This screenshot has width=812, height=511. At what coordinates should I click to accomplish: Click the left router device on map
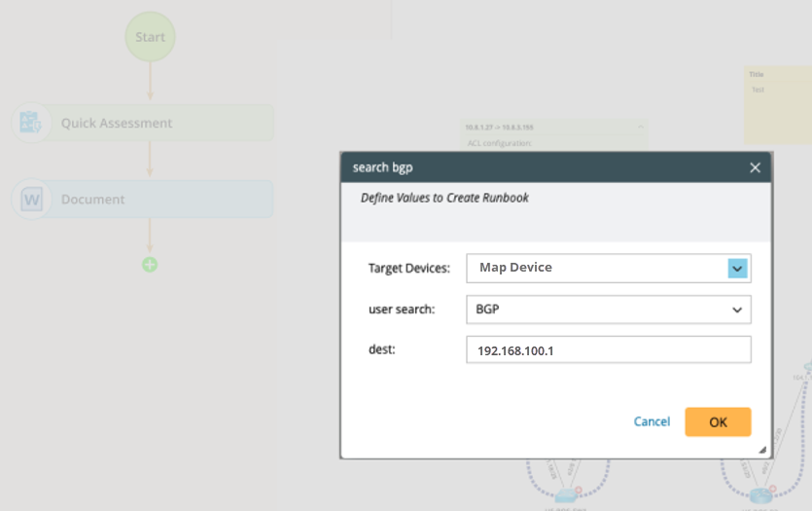click(567, 494)
